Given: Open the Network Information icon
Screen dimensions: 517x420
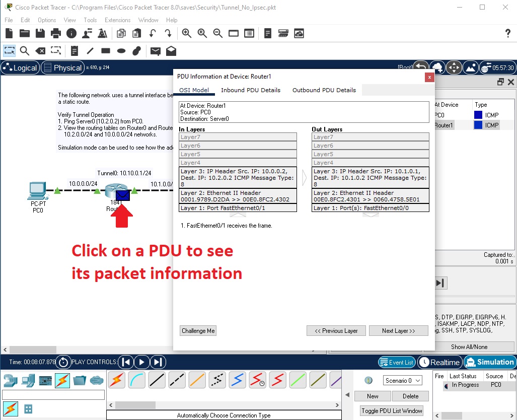Looking at the screenshot, I should tap(71, 33).
